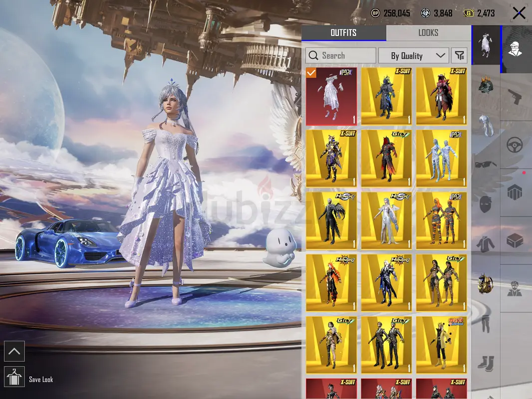Select the shoes category icon
This screenshot has height=399, width=532.
point(486,364)
